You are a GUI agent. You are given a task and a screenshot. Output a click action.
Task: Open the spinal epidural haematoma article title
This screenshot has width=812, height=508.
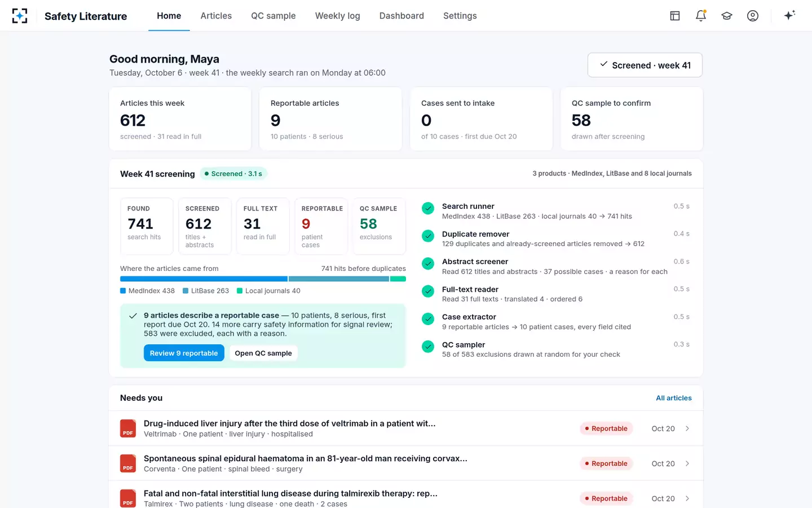pos(306,458)
